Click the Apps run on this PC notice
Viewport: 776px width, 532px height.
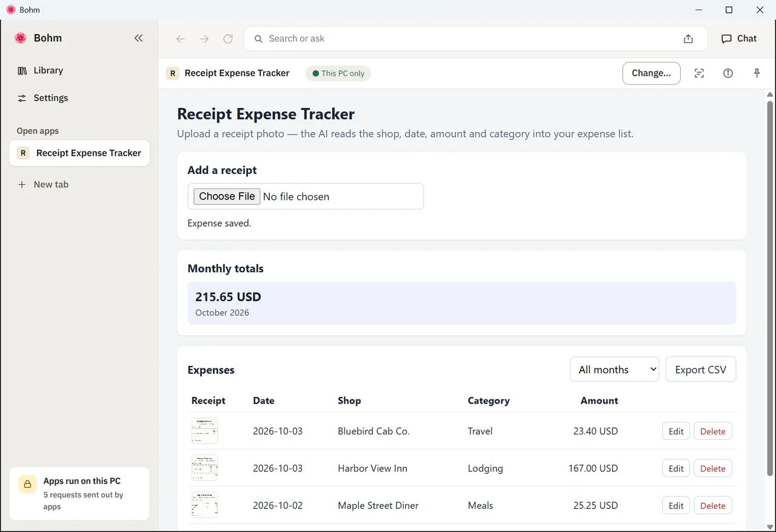coord(79,493)
